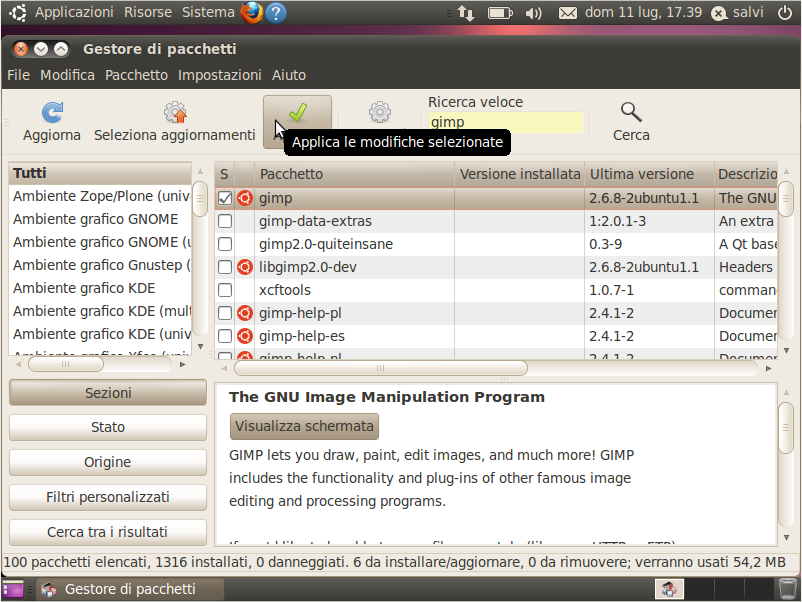Mark the xcftools checkbox
The width and height of the screenshot is (802, 602).
point(225,290)
